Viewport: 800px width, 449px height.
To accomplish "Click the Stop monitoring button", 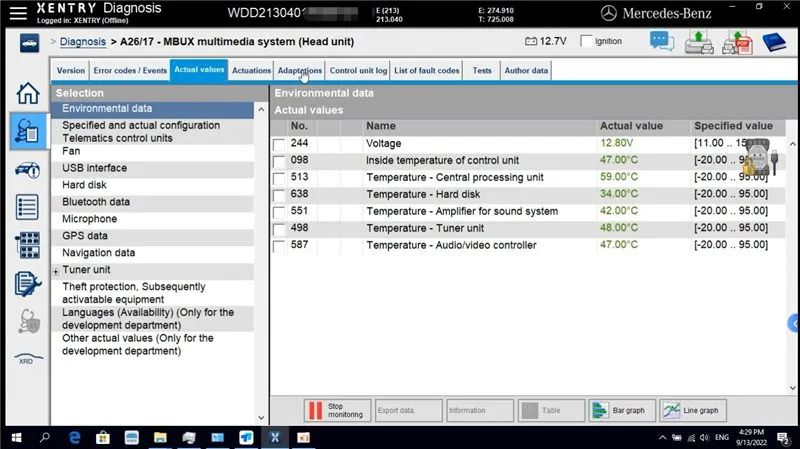I will (337, 410).
